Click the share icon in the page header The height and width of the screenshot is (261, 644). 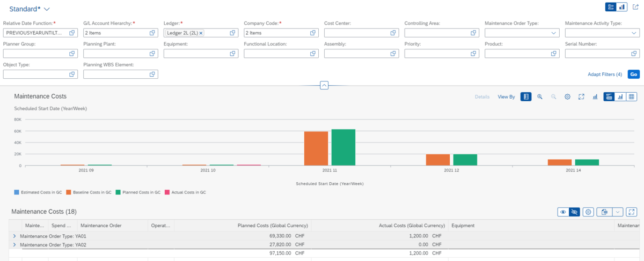click(x=635, y=7)
